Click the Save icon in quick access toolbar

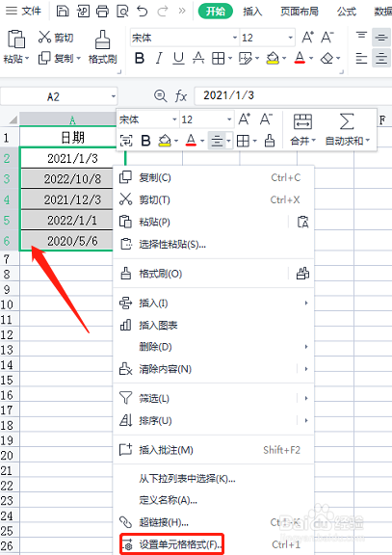tap(63, 12)
